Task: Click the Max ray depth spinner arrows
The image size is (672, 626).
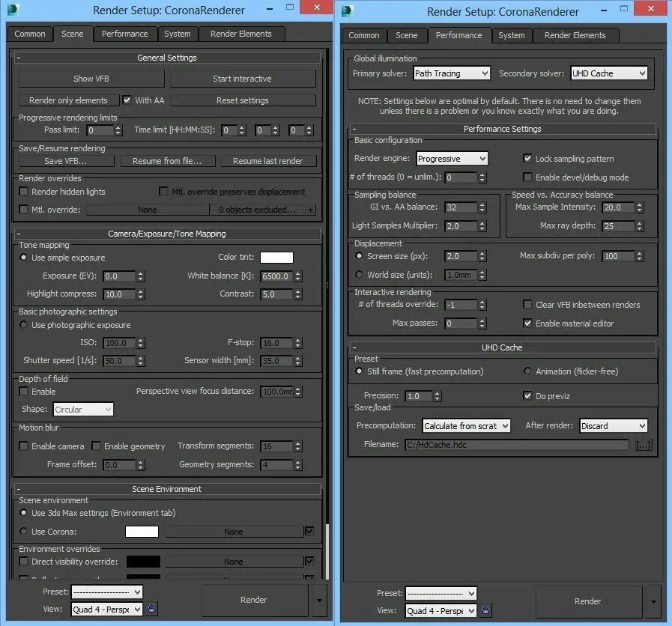Action: (x=640, y=226)
